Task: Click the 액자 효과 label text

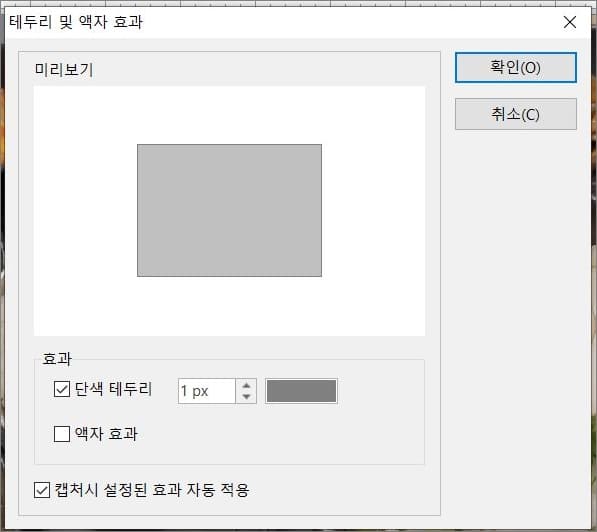Action: 106,434
